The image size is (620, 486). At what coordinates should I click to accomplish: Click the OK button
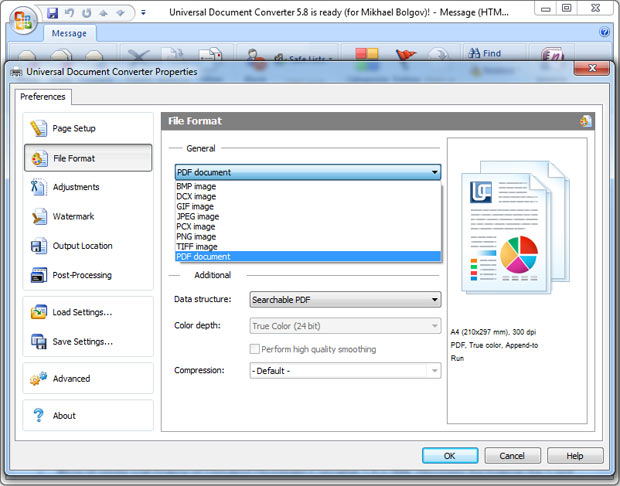coord(450,456)
